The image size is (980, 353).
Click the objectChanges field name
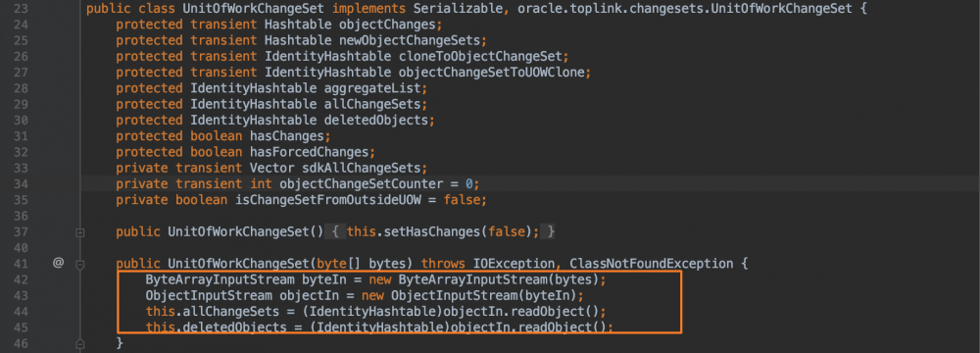(x=386, y=25)
